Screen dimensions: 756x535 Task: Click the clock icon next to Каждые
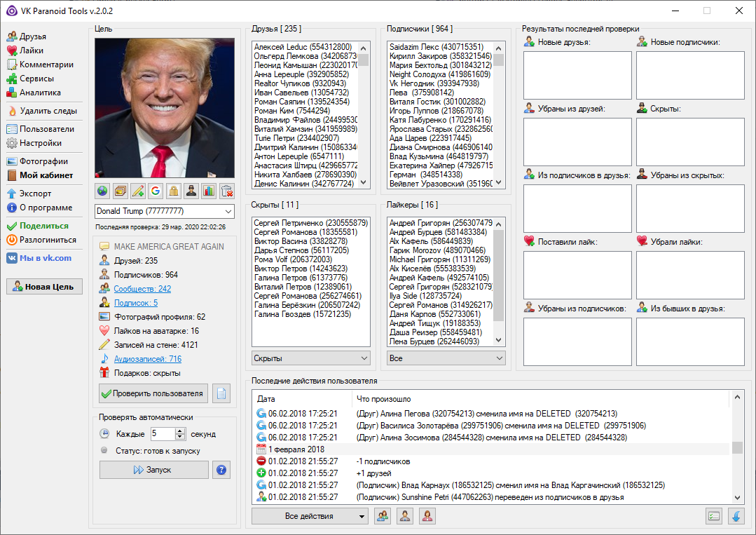point(104,434)
